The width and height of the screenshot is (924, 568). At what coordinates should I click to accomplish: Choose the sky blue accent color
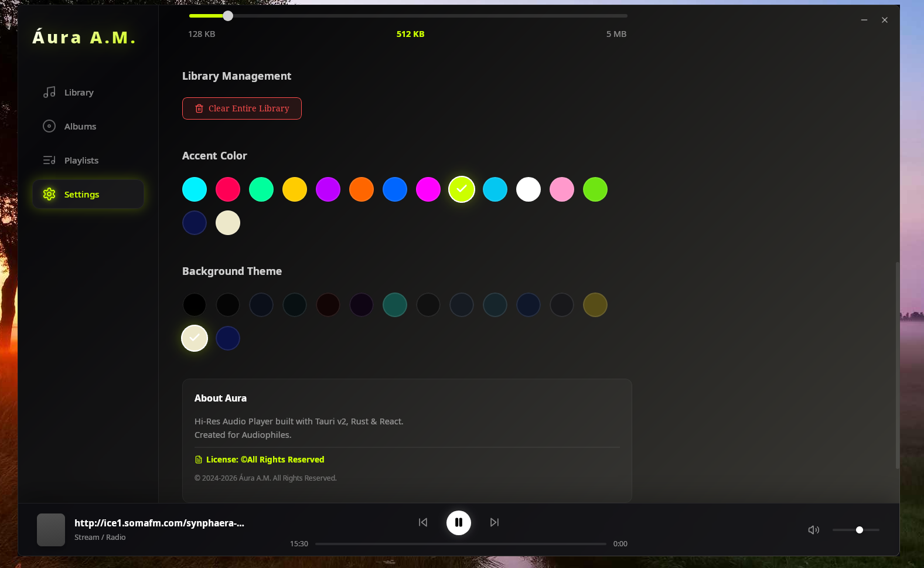tap(495, 189)
